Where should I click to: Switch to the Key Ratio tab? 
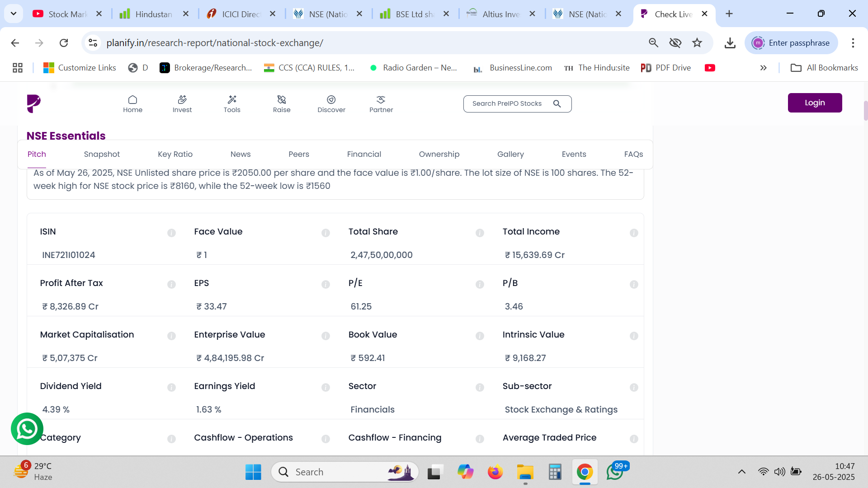pos(175,154)
